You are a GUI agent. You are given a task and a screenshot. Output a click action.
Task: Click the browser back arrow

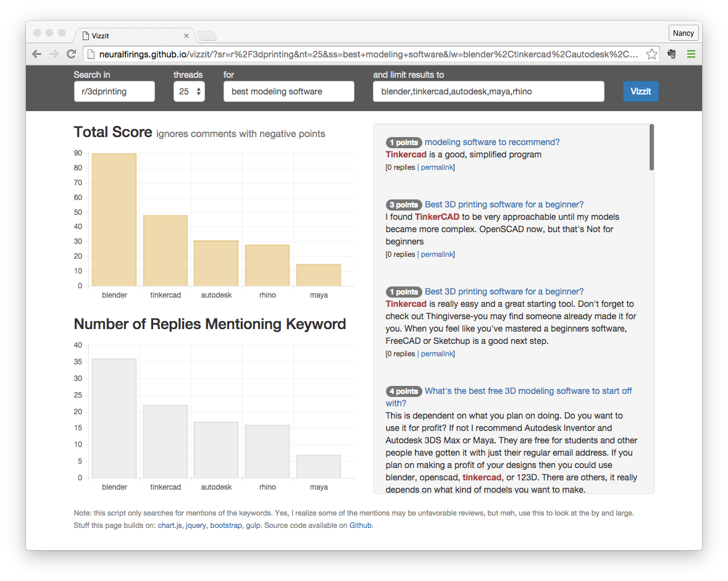point(36,54)
